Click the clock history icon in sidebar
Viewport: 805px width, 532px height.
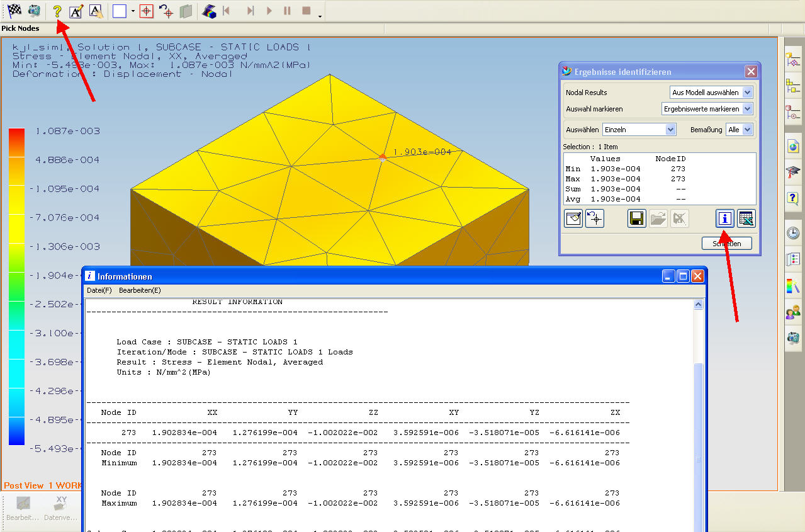pos(793,233)
